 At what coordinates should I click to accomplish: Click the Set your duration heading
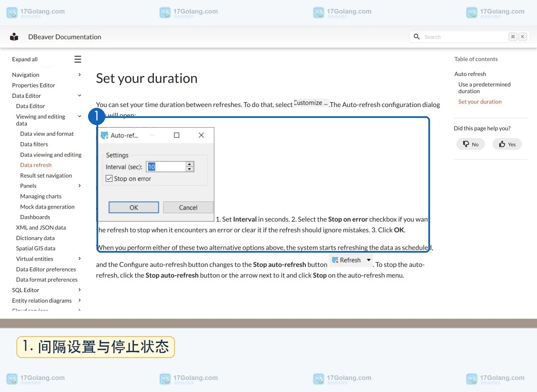[x=147, y=78]
